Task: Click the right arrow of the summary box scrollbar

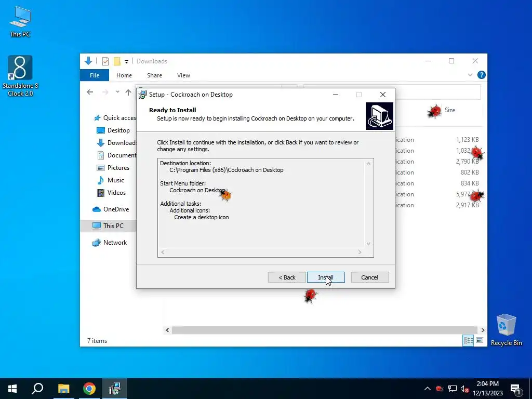Action: pos(360,252)
